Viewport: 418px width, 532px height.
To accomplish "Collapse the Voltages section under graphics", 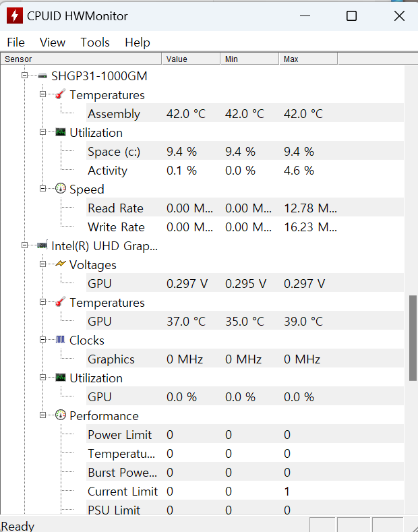I will point(43,264).
